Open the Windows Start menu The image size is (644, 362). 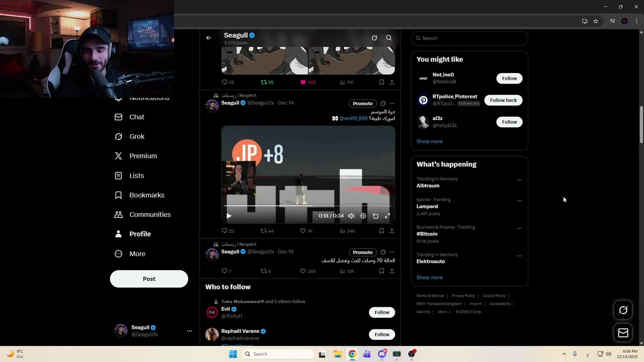coord(232,354)
